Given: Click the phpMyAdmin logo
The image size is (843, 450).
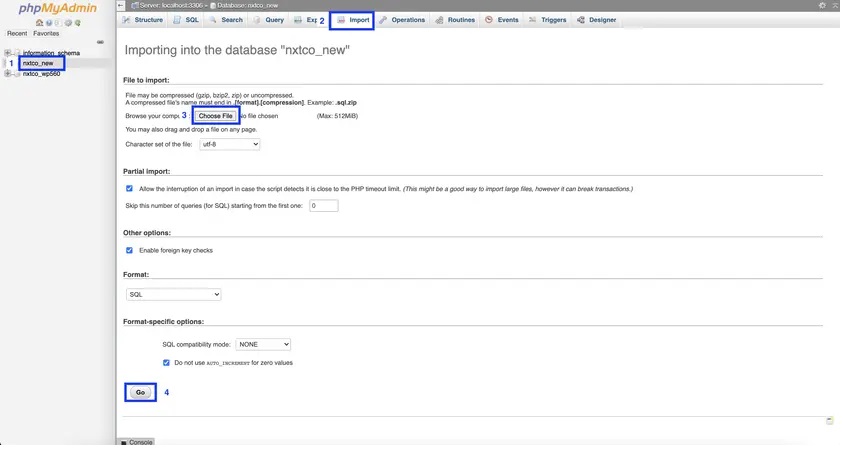Looking at the screenshot, I should [58, 9].
